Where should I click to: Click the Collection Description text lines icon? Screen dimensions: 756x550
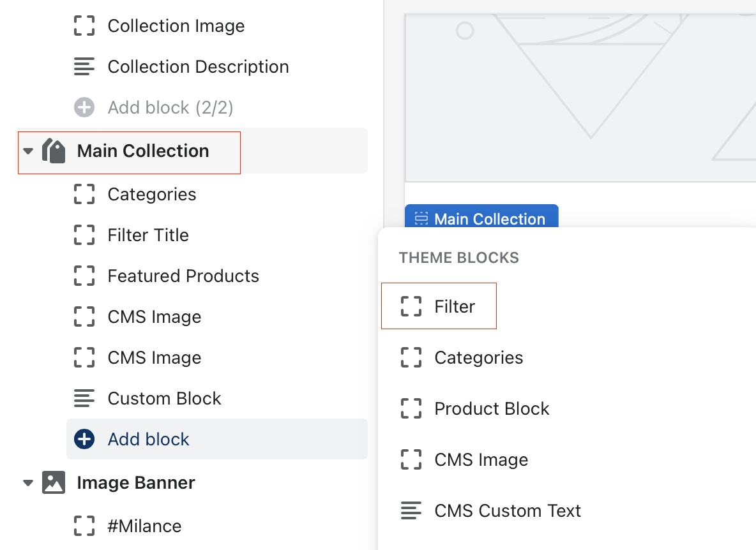pyautogui.click(x=84, y=66)
